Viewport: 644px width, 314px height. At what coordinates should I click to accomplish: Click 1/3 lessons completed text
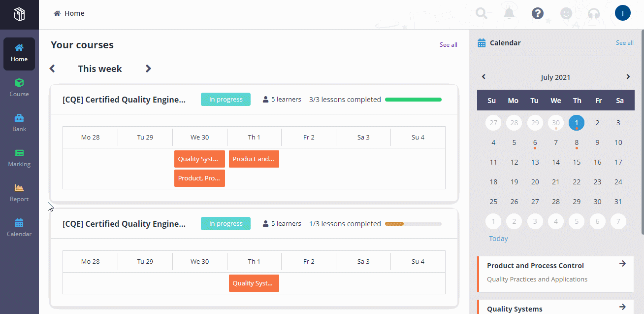(345, 224)
